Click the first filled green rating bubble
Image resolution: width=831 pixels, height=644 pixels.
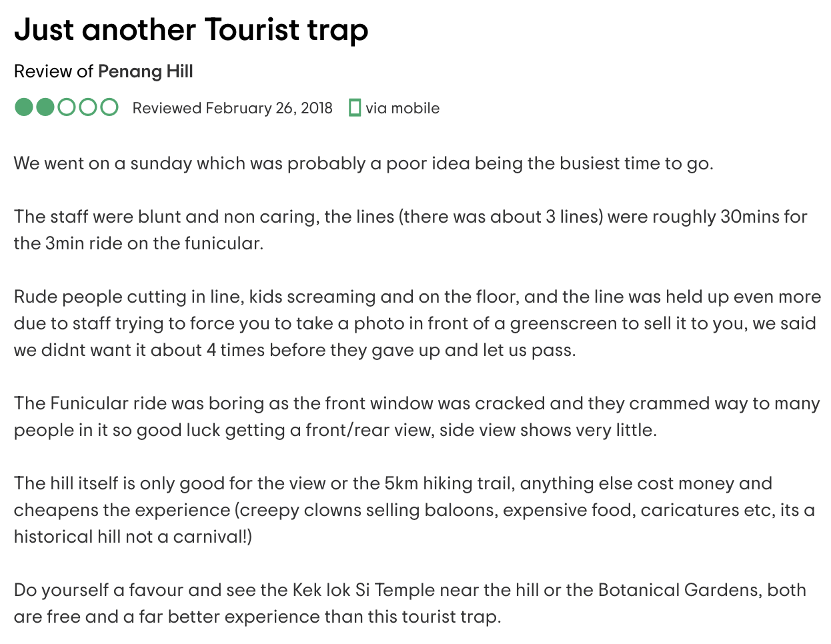click(x=23, y=107)
